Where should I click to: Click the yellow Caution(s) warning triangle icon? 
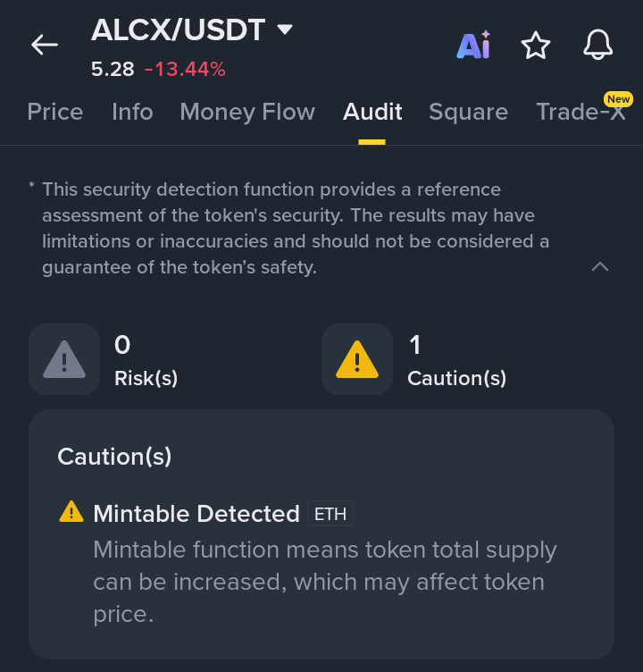[357, 360]
